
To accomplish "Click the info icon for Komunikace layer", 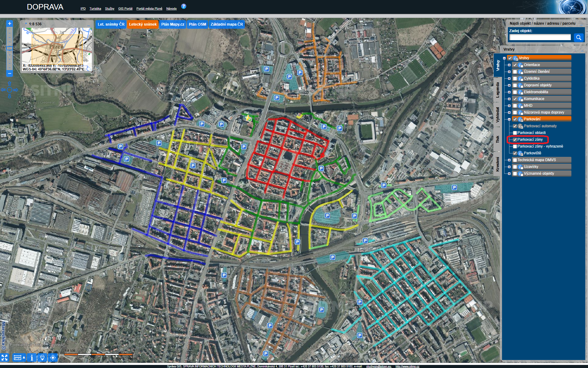I will pyautogui.click(x=520, y=99).
